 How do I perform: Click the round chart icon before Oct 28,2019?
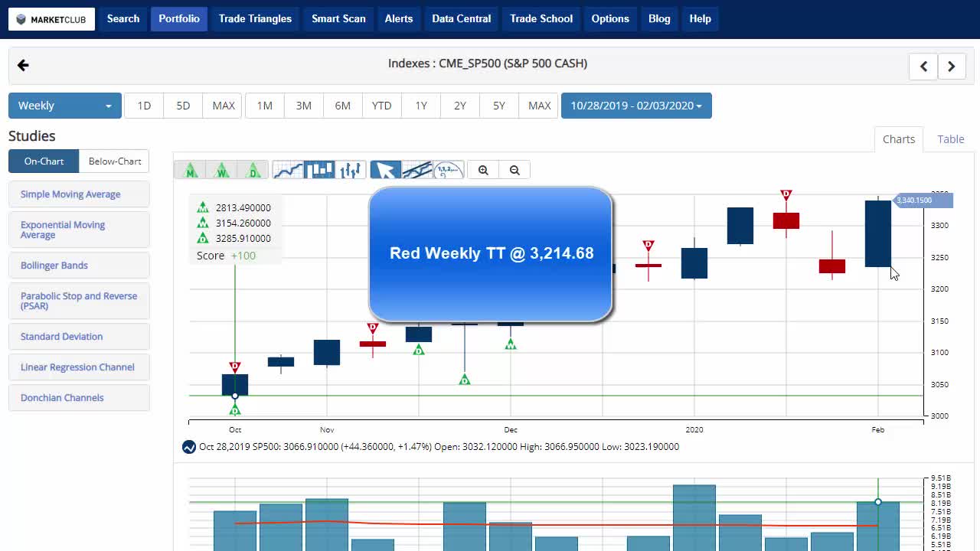[189, 447]
